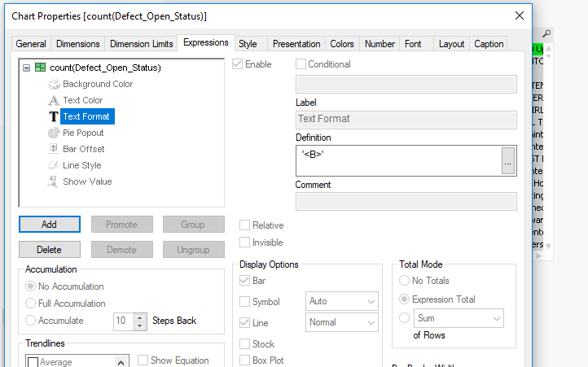This screenshot has height=367, width=588.
Task: Check the Relative checkbox
Action: click(244, 225)
